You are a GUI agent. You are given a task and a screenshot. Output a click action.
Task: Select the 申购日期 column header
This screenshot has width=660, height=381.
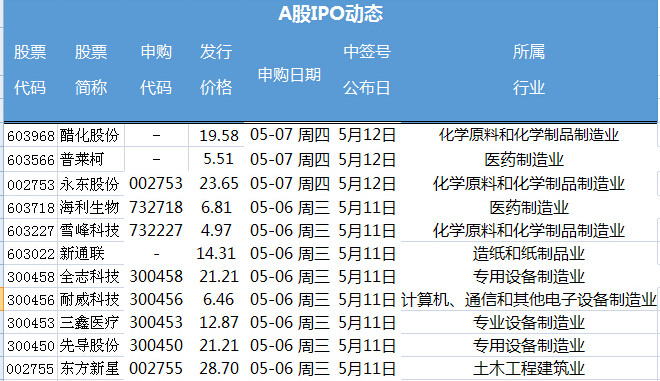point(289,75)
